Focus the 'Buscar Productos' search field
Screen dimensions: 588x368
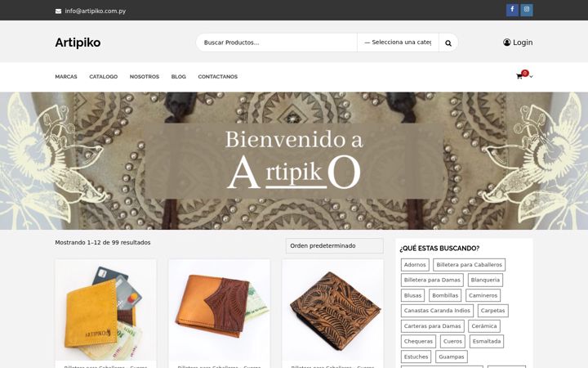pos(277,43)
